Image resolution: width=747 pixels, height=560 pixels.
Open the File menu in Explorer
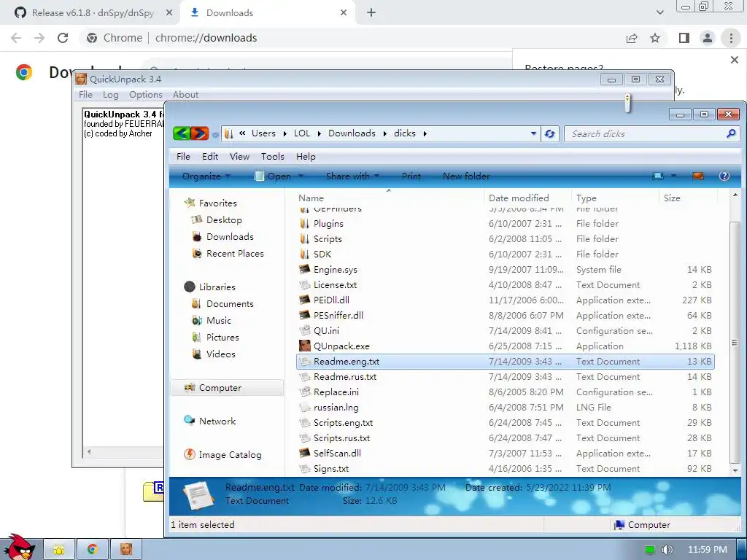coord(183,156)
